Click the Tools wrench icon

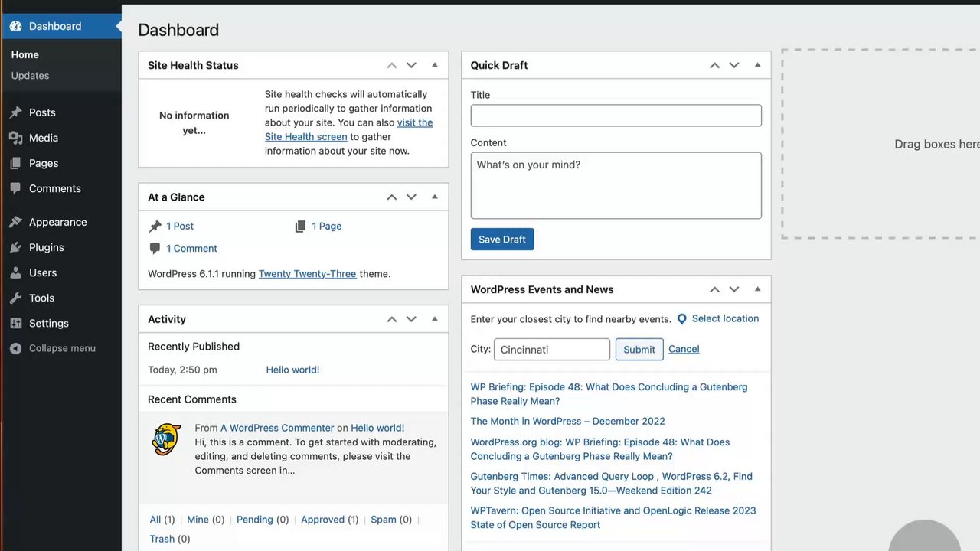point(15,298)
